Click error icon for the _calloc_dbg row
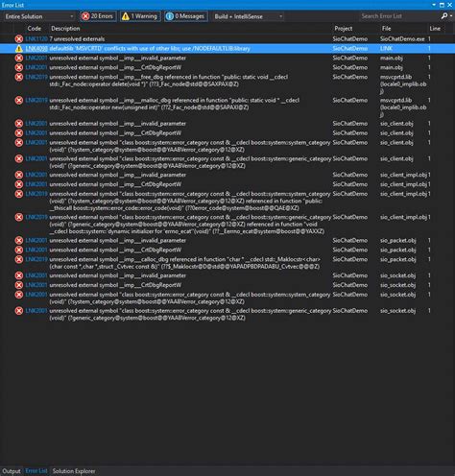Screen dimensions: 455x476 click(x=19, y=259)
